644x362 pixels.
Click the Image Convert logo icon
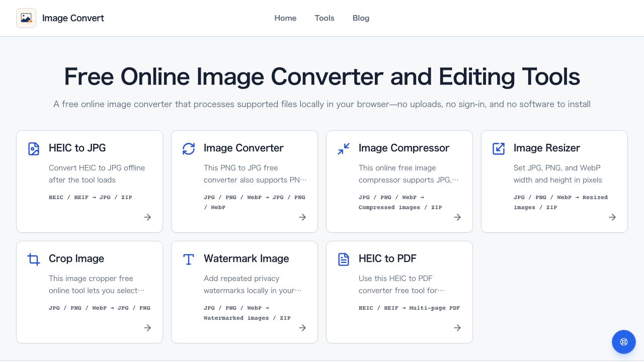(26, 18)
